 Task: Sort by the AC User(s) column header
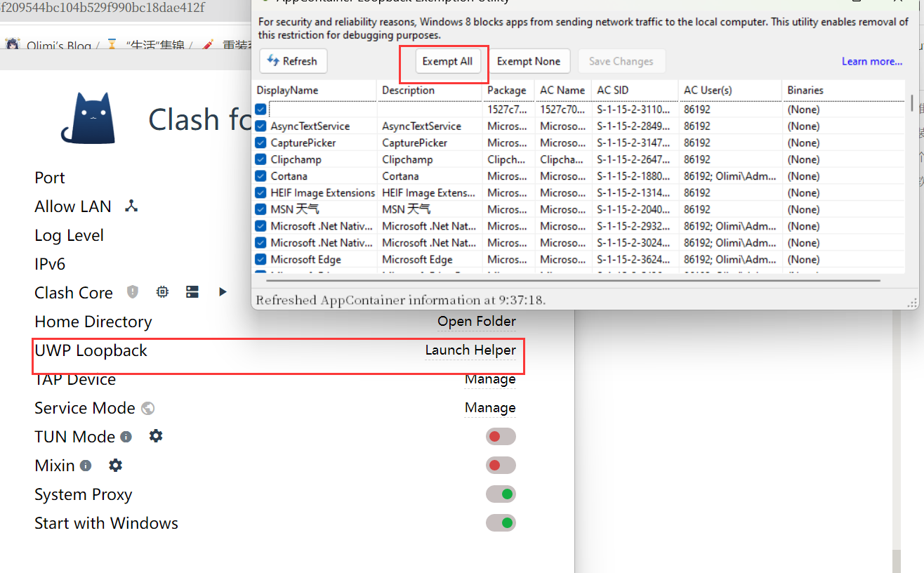click(x=730, y=90)
